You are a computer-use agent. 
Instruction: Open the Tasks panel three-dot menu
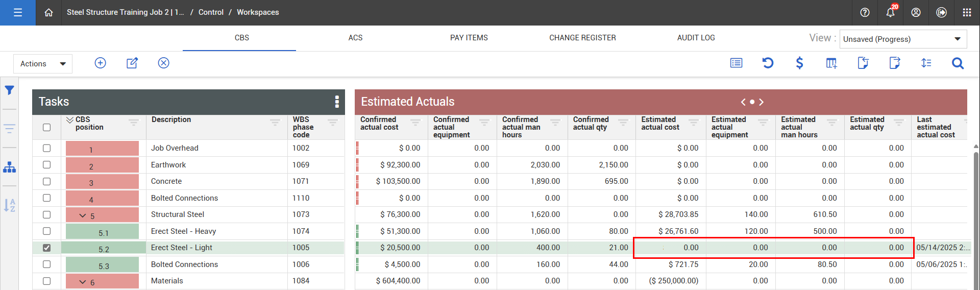[x=336, y=102]
